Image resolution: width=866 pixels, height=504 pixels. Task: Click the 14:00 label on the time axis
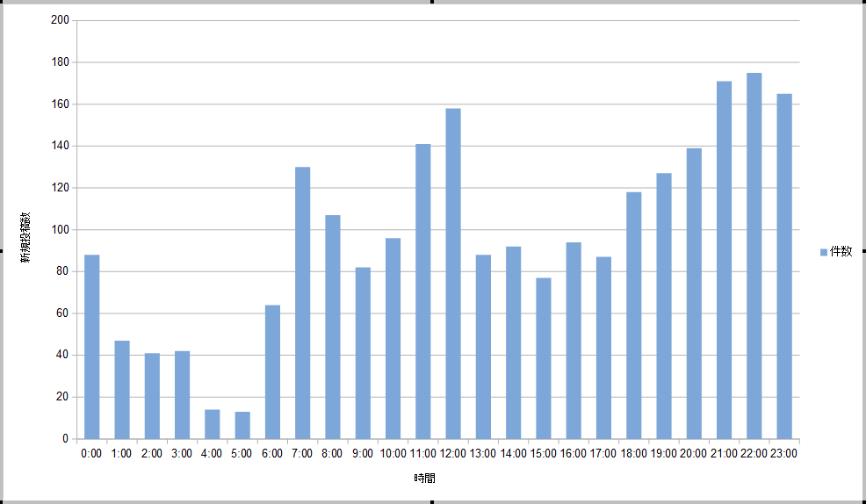pos(513,454)
